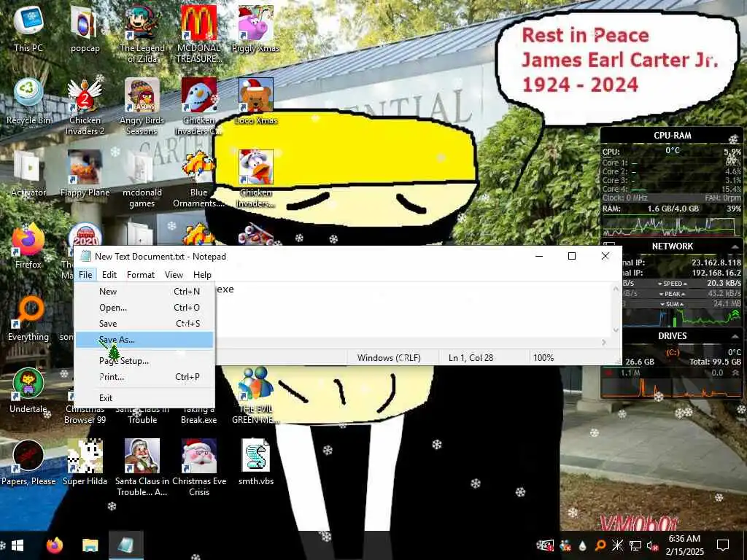Viewport: 747px width, 560px height.
Task: Select the Activator desktop icon
Action: (28, 174)
